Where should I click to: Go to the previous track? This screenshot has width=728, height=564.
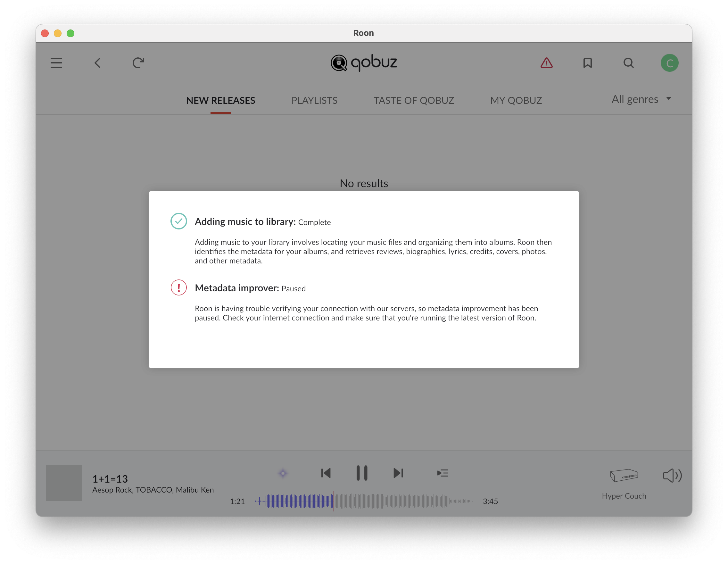click(x=326, y=473)
